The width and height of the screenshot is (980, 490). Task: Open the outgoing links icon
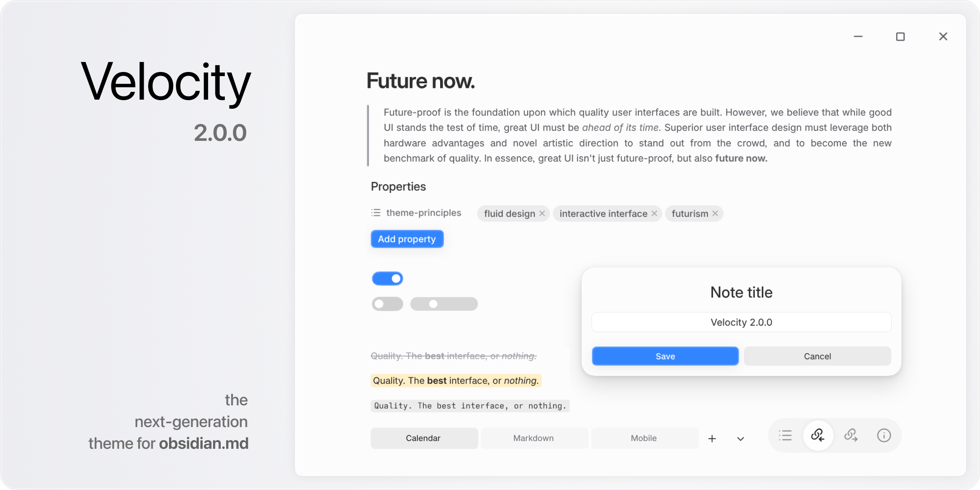point(851,436)
